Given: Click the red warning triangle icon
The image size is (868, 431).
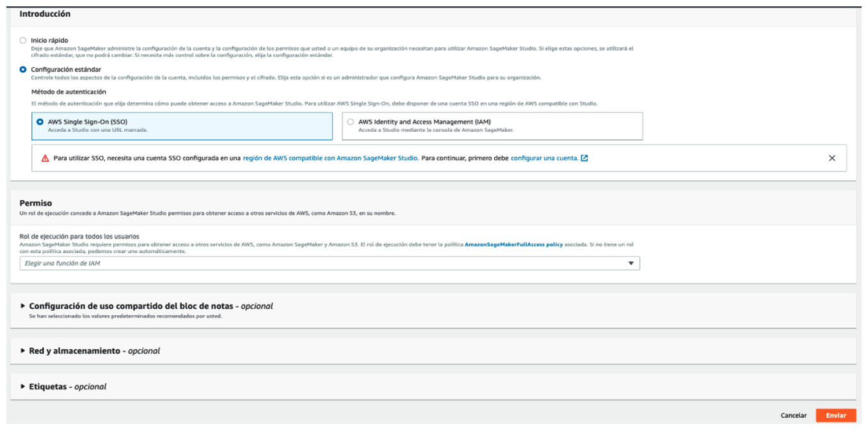Looking at the screenshot, I should click(x=45, y=158).
